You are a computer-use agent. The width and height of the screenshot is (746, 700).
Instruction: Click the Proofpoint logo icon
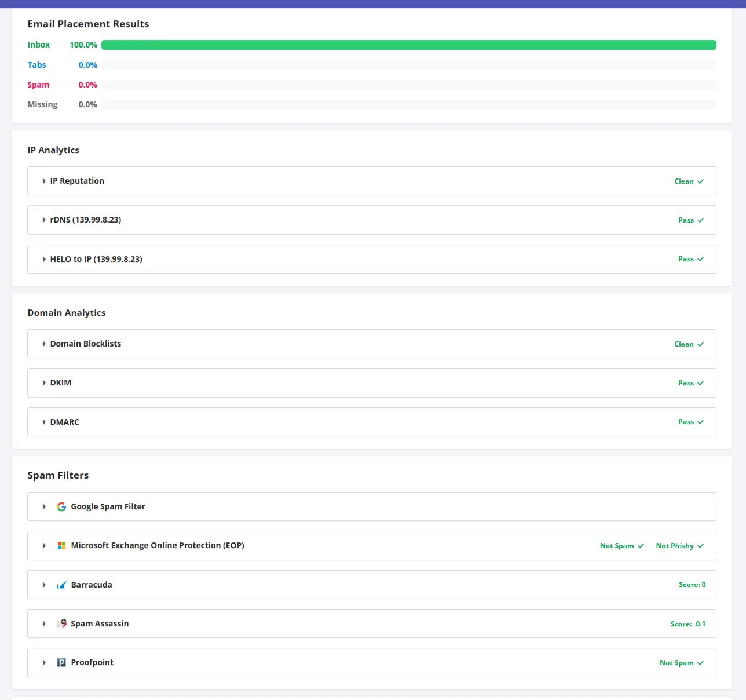pos(61,662)
